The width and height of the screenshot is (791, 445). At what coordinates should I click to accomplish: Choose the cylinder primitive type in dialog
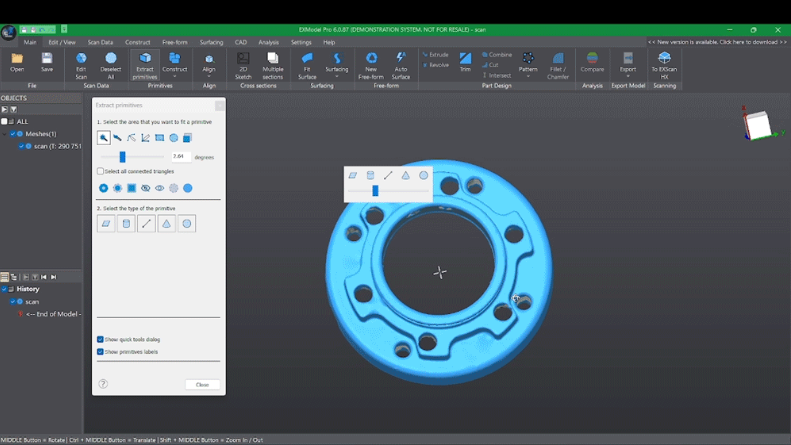126,224
